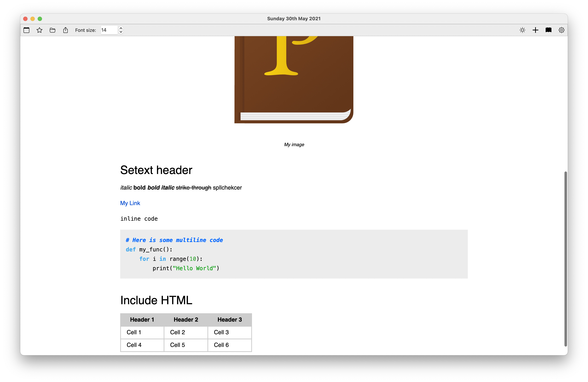Image resolution: width=588 pixels, height=382 pixels.
Task: Click the star favorite icon
Action: tap(39, 30)
